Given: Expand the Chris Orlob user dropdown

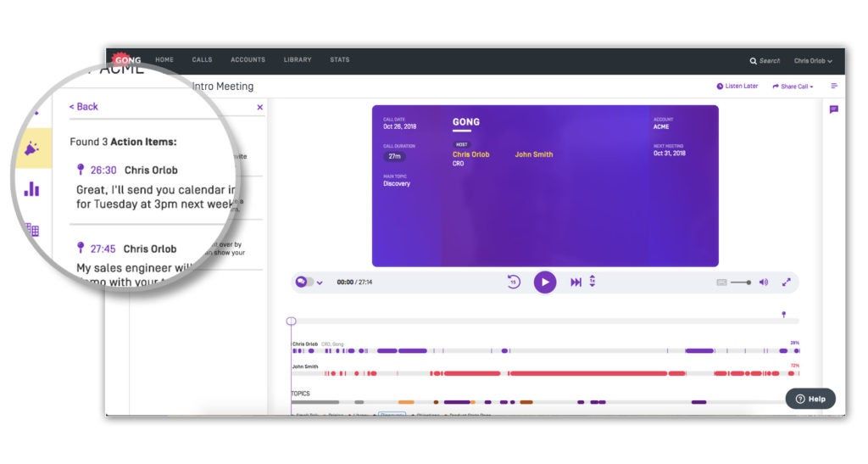Looking at the screenshot, I should [x=813, y=61].
